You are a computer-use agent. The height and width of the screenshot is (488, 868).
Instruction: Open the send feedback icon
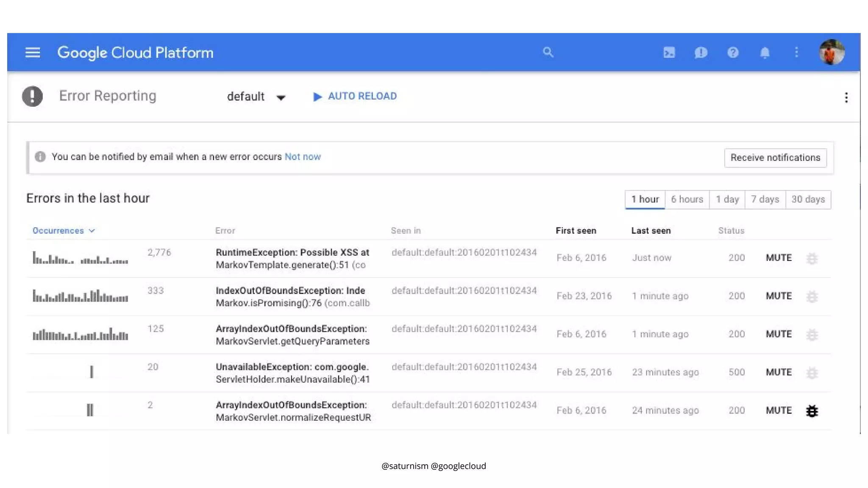(x=701, y=53)
